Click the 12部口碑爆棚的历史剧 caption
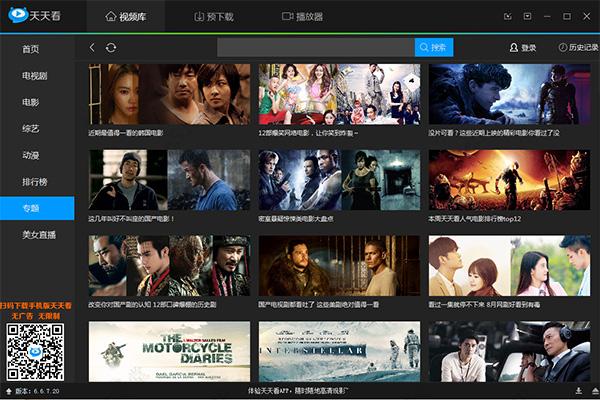Viewport: 600px width, 400px height. (152, 305)
